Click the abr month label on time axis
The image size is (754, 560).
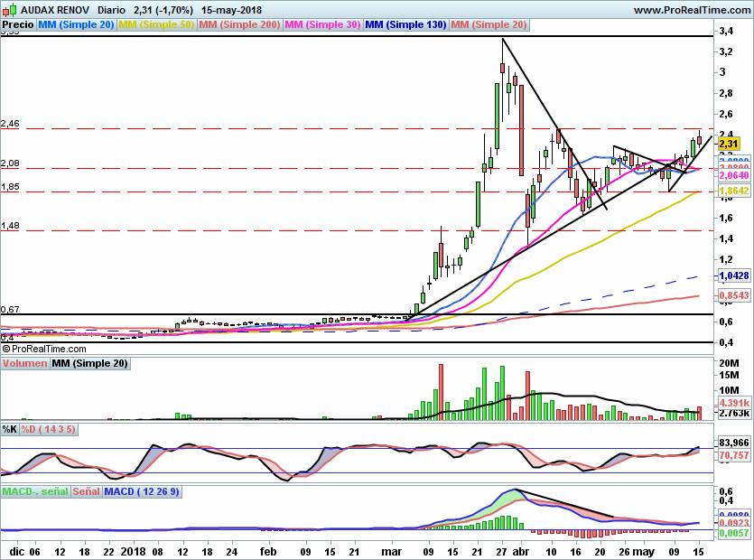pyautogui.click(x=521, y=551)
